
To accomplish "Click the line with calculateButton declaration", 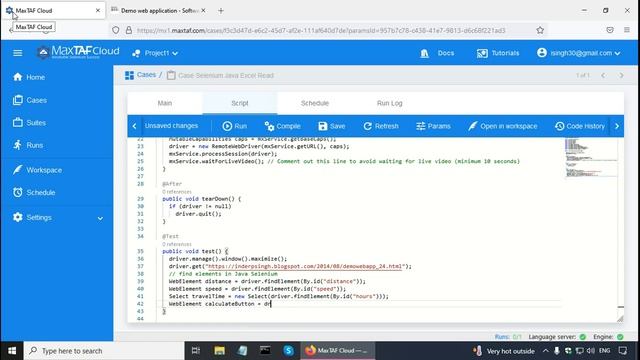I will 220,304.
